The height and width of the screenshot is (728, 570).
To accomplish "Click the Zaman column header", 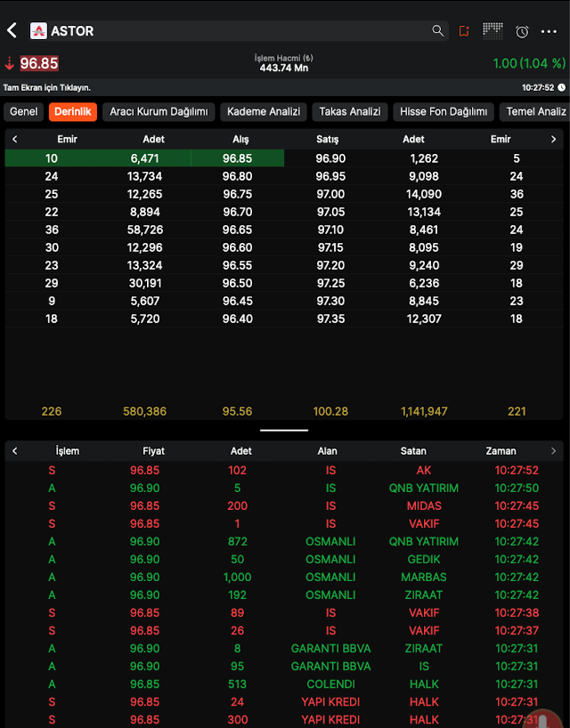I will click(x=501, y=451).
